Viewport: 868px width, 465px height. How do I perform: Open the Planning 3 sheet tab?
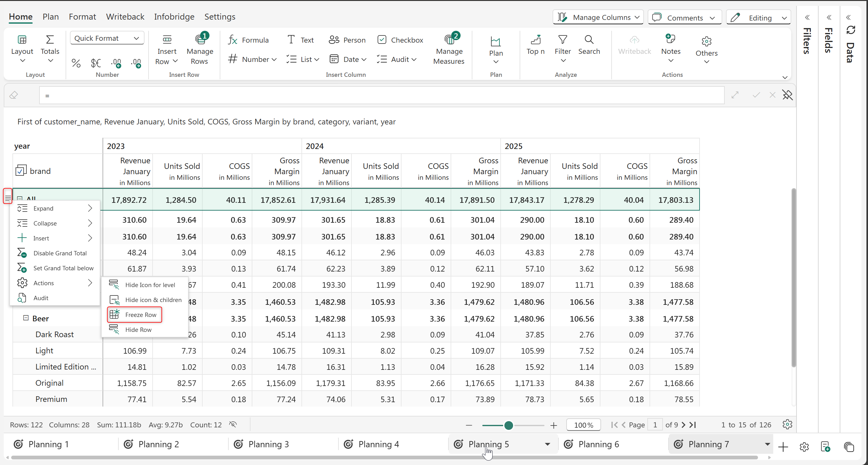(268, 444)
